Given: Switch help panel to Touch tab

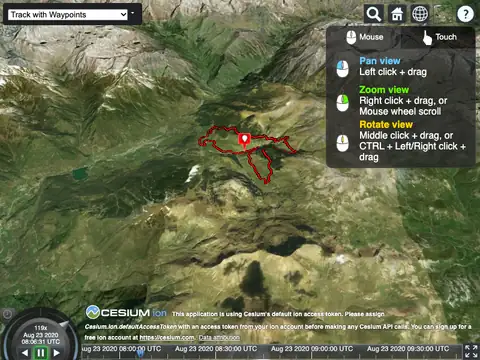Looking at the screenshot, I should (439, 37).
